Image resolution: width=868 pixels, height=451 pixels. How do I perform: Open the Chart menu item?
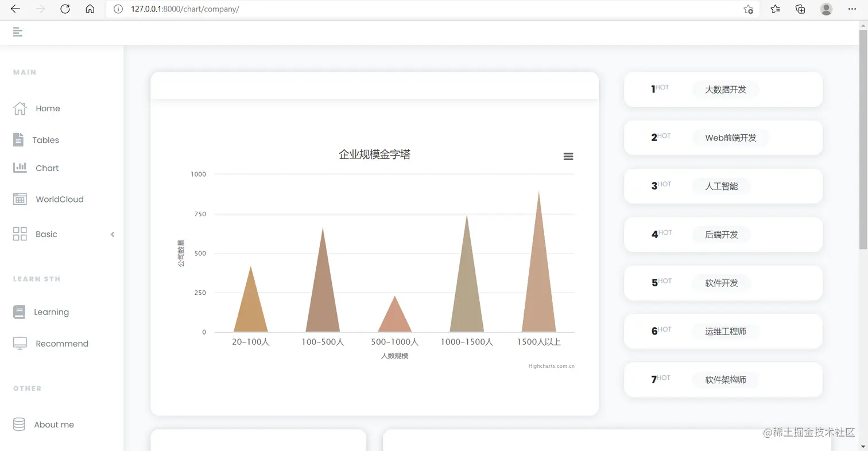[47, 168]
